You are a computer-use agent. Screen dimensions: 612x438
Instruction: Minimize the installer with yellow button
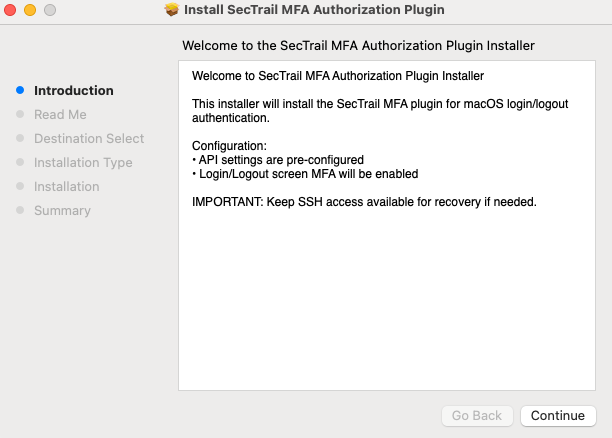(30, 10)
